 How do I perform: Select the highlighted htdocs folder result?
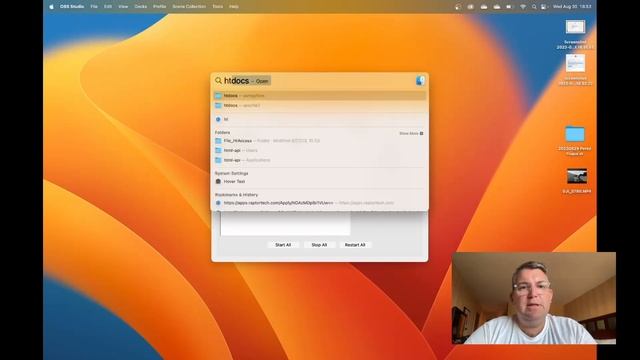click(320, 96)
